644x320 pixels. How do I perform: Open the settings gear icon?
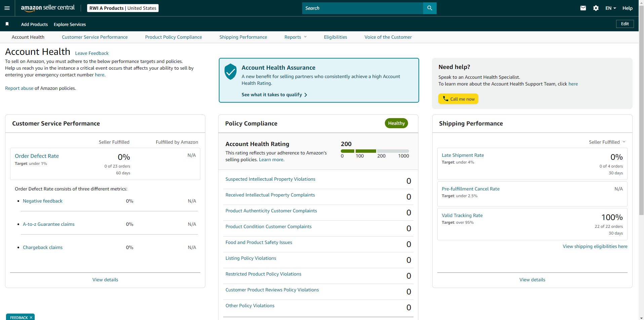point(596,8)
